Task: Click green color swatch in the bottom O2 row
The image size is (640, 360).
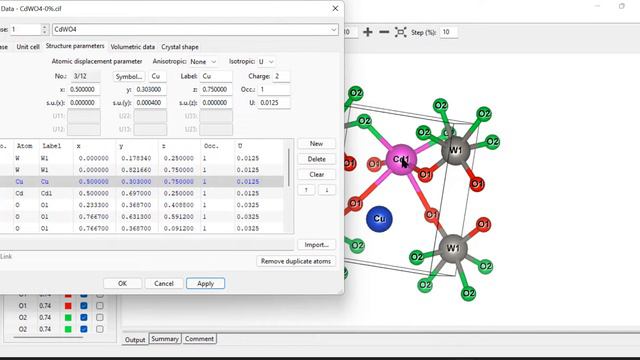Action: (x=68, y=329)
